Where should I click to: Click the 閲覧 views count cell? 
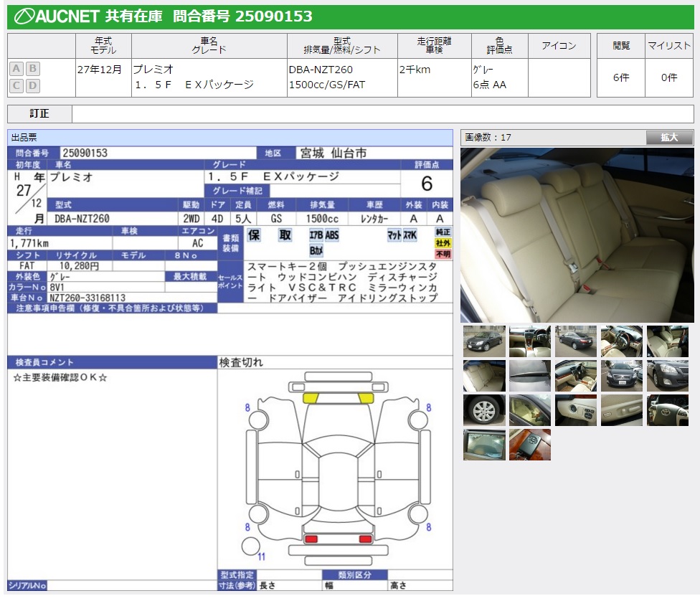(x=621, y=77)
